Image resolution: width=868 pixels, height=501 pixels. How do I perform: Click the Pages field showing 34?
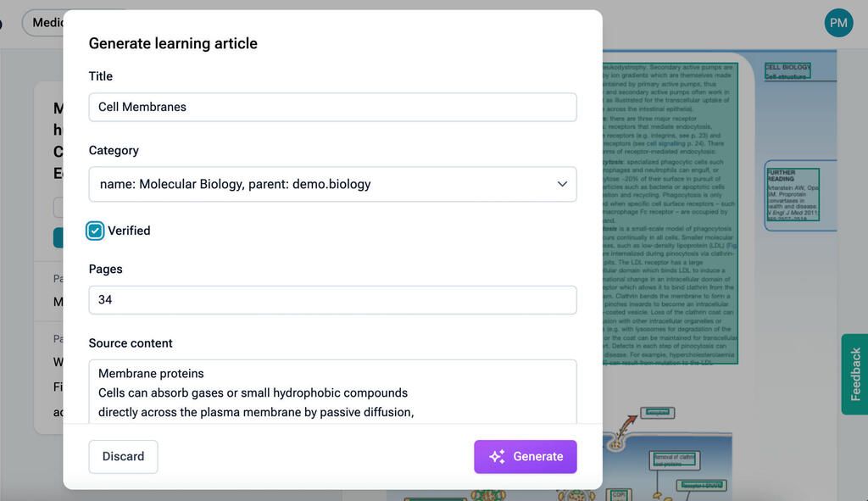coord(332,299)
